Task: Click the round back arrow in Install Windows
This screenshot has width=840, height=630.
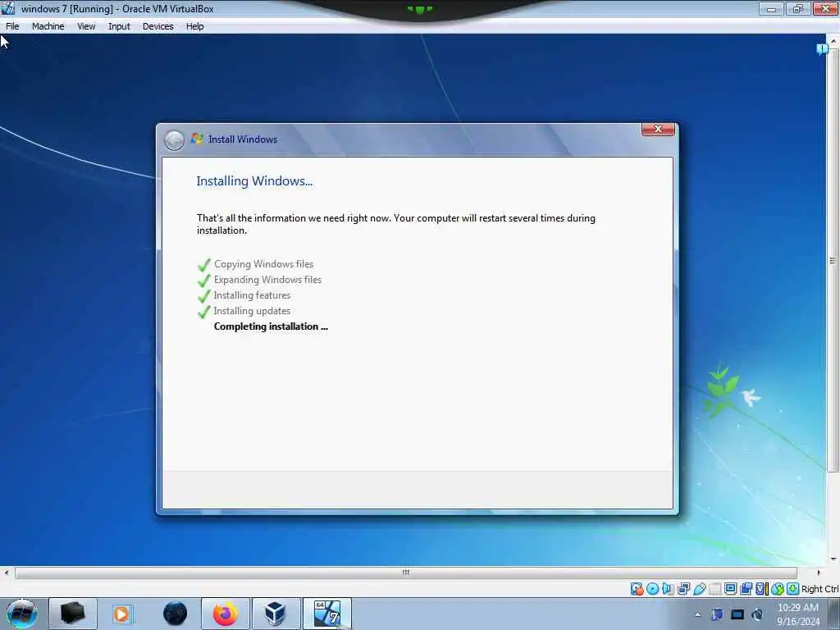Action: click(x=174, y=139)
